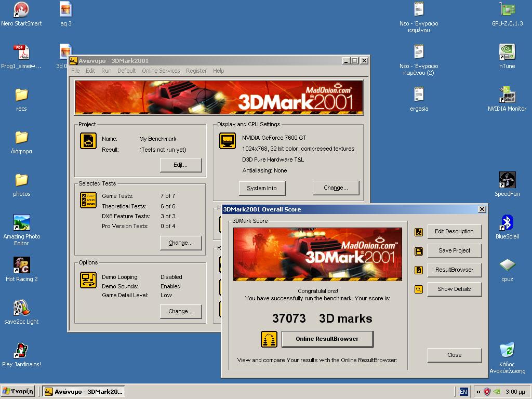Click the Save Project disk icon
This screenshot has height=399, width=532.
419,251
